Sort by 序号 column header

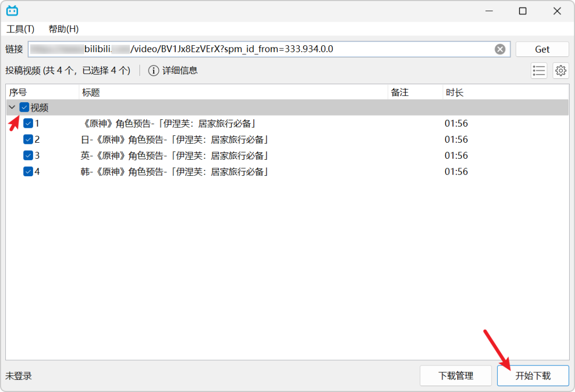click(43, 93)
